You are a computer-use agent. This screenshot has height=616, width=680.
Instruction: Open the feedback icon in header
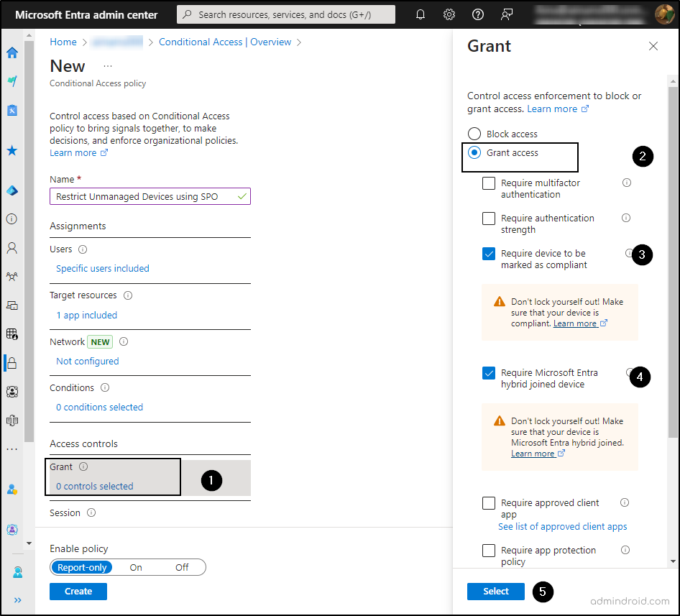click(x=507, y=14)
